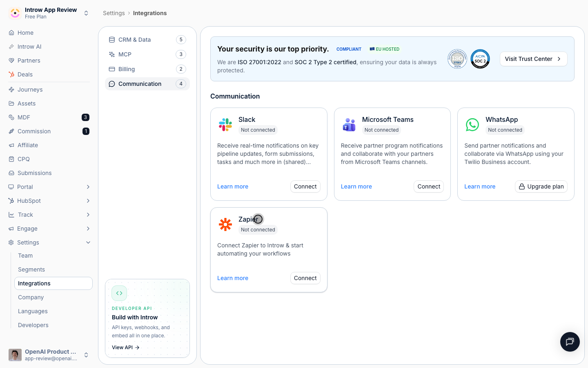The image size is (588, 368).
Task: Follow the View API link
Action: click(126, 348)
